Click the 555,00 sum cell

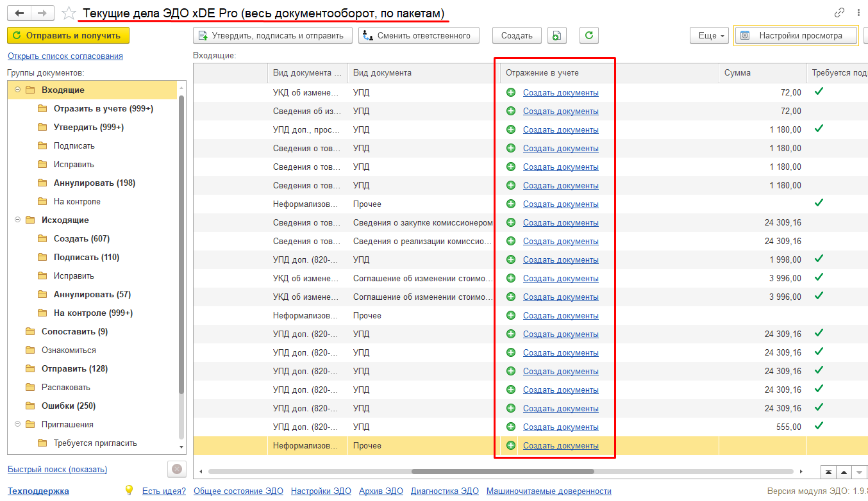(763, 427)
